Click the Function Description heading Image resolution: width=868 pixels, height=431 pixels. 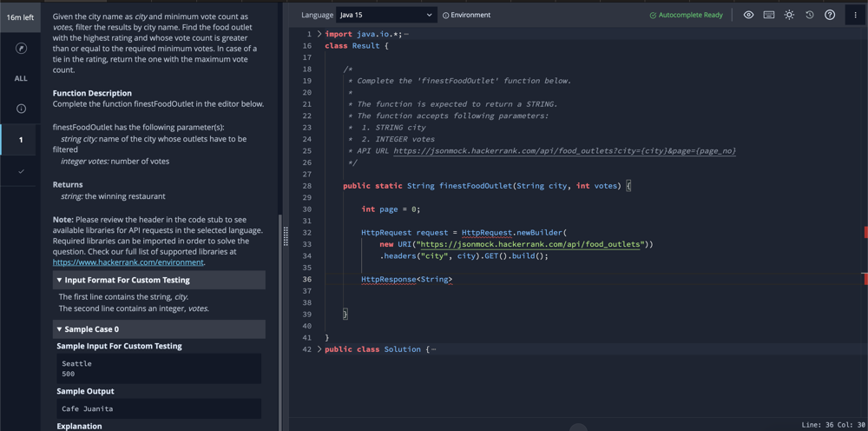click(92, 93)
